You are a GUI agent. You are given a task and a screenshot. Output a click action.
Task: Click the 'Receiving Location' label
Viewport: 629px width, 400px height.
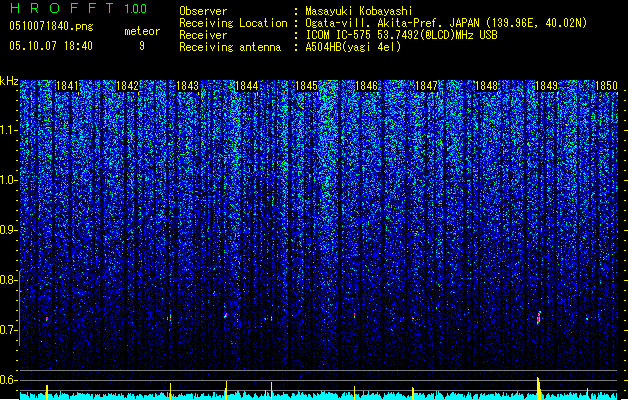click(233, 23)
